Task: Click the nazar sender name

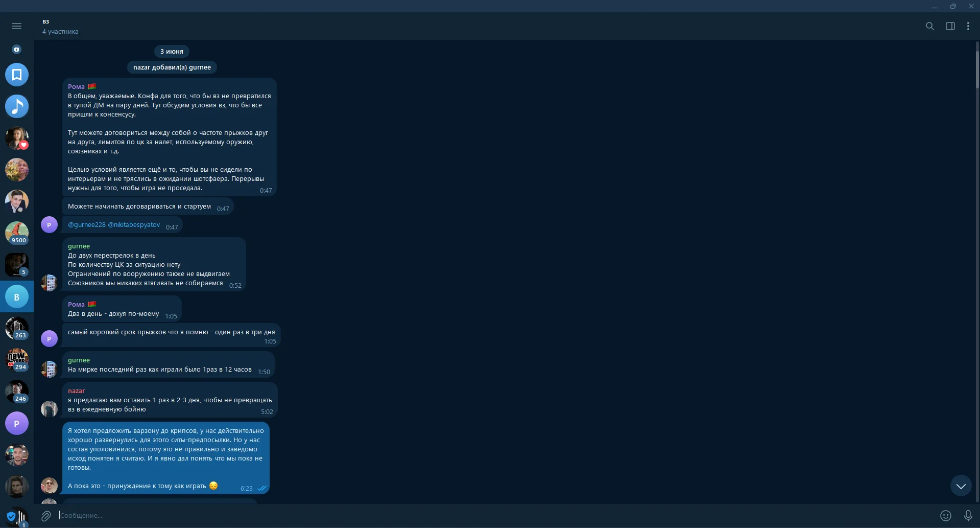Action: [76, 391]
